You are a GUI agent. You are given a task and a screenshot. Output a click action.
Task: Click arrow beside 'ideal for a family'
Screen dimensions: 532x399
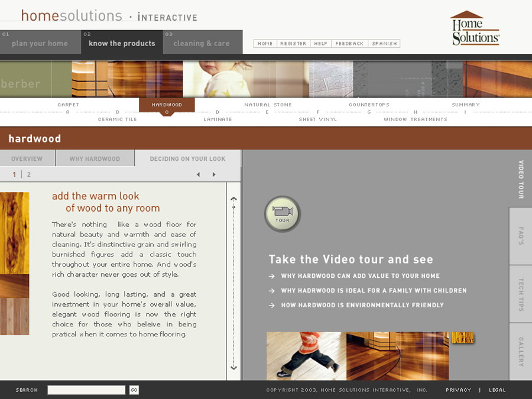click(x=272, y=291)
